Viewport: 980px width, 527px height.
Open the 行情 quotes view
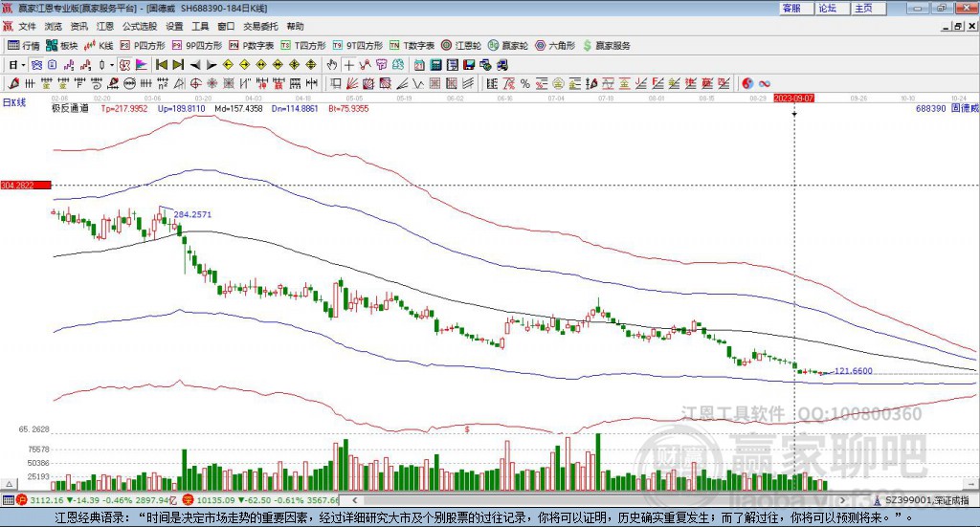(24, 46)
